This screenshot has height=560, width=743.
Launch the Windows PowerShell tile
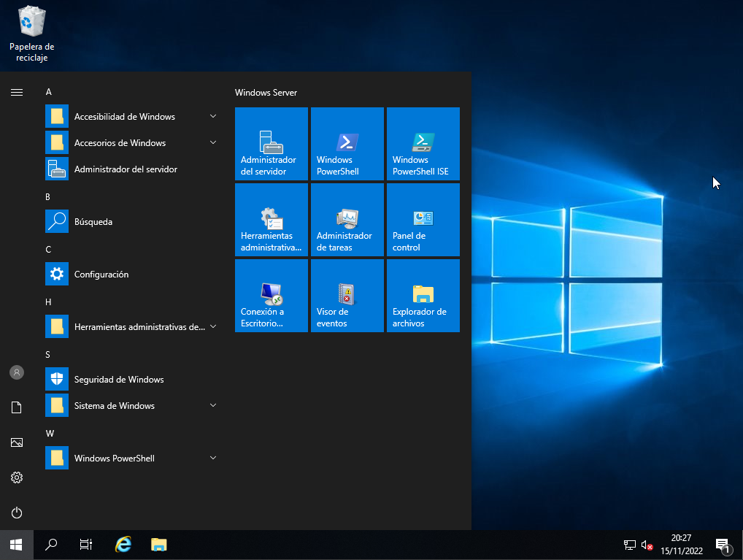click(347, 144)
